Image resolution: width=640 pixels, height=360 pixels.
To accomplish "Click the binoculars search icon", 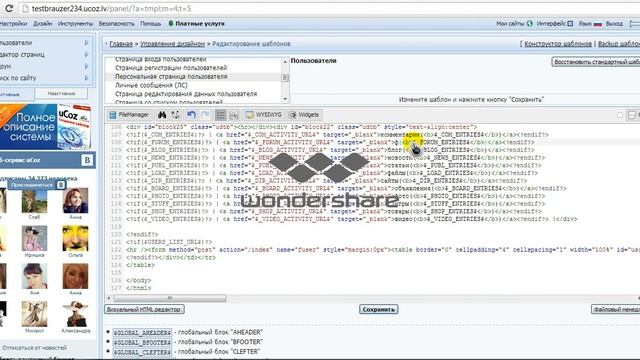I will [162, 115].
